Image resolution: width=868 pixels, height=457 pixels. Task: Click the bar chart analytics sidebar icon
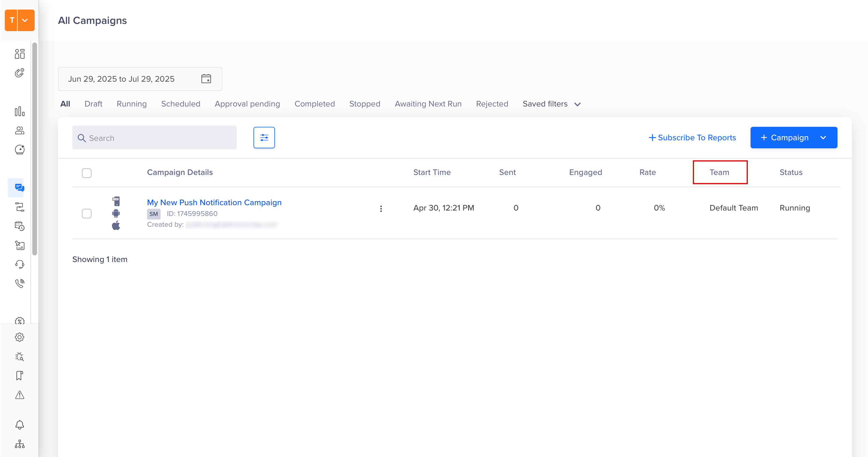[x=19, y=112]
